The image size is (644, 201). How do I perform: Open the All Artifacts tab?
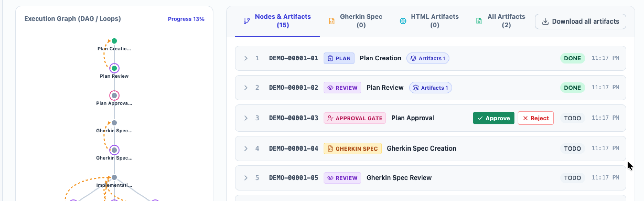(x=501, y=21)
